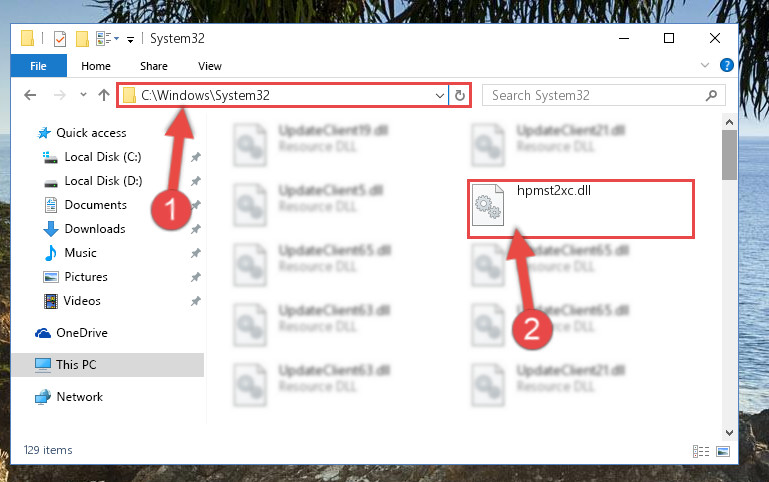Expand the ribbon chevron

tap(705, 65)
